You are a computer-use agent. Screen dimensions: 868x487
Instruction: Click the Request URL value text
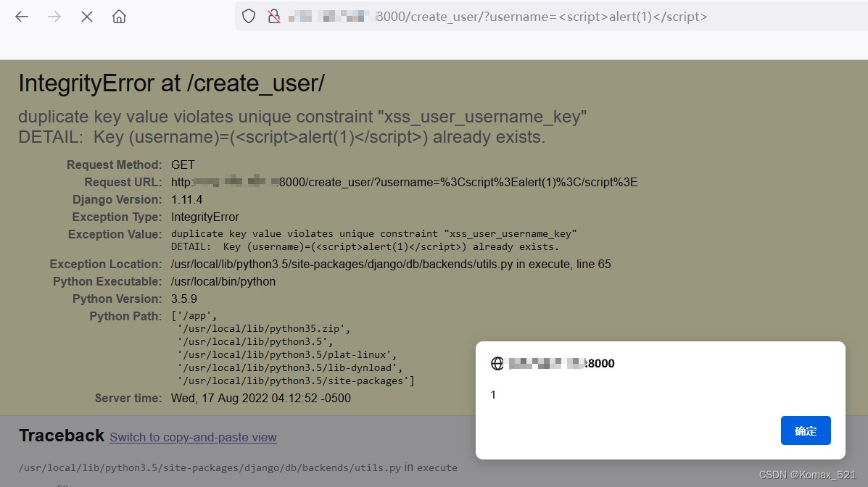(x=404, y=182)
